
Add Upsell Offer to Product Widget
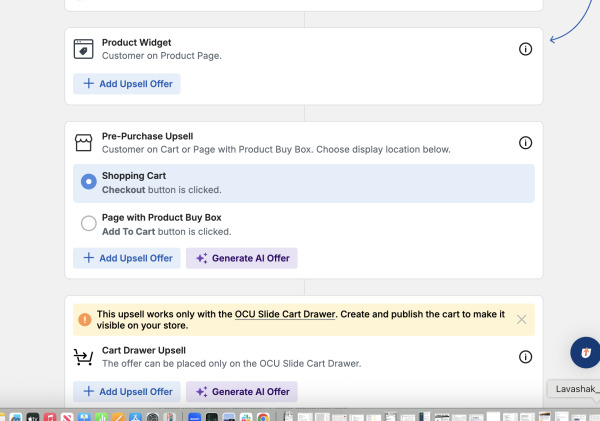click(x=127, y=84)
